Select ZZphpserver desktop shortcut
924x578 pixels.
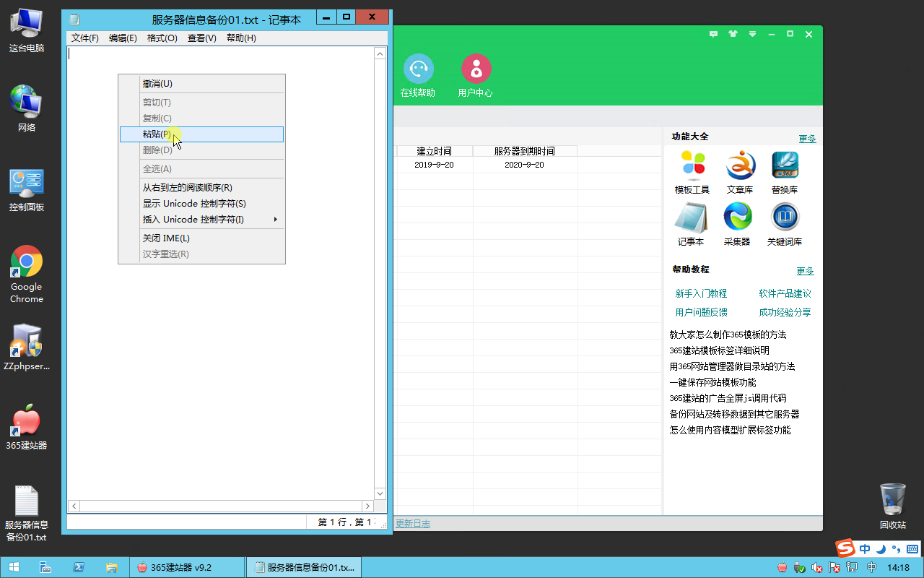pyautogui.click(x=27, y=347)
